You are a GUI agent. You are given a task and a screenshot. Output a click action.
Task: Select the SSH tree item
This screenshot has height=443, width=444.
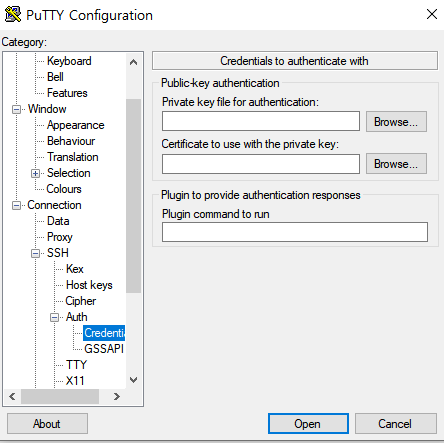click(58, 253)
